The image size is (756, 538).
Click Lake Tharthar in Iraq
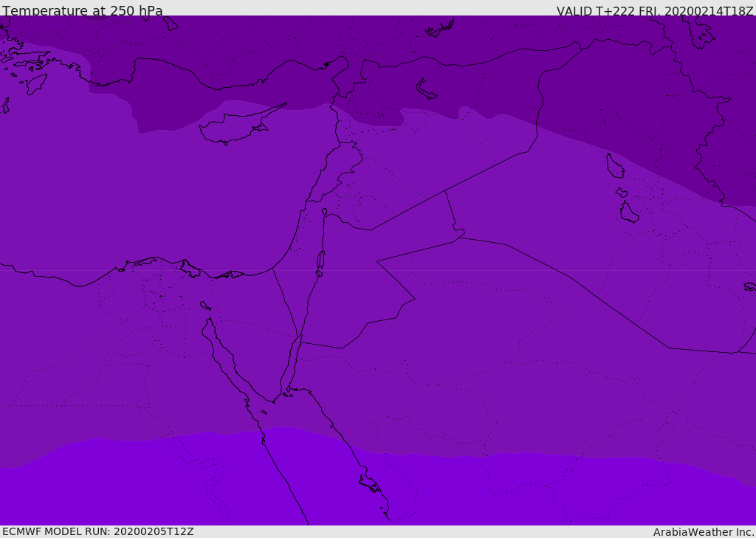[615, 166]
